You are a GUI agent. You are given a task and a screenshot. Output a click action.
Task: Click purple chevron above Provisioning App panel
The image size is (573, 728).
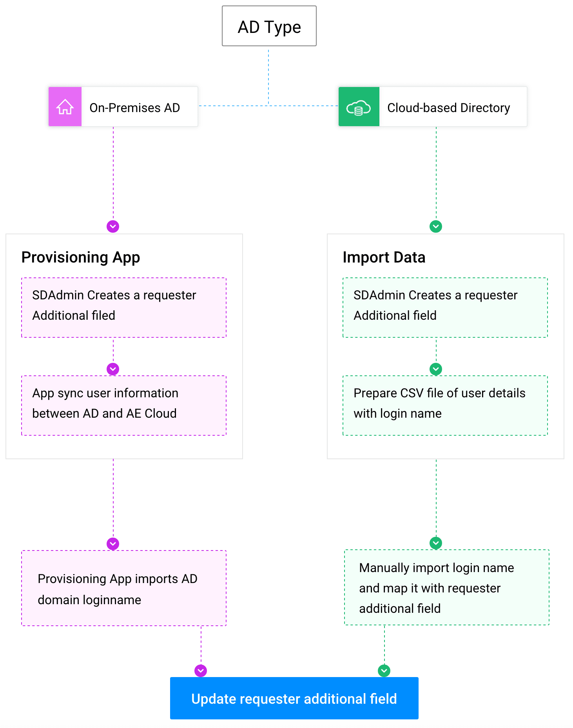pos(113,226)
